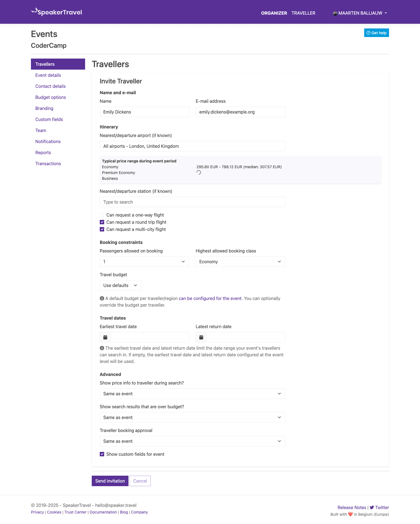Screen dimensions: 420x524
Task: Toggle Show custom fields for event
Action: (102, 454)
